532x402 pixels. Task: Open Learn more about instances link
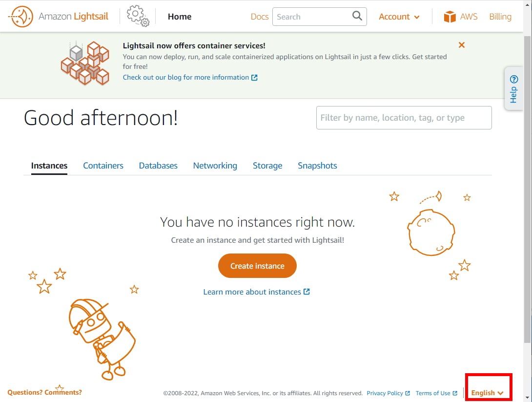click(x=257, y=292)
